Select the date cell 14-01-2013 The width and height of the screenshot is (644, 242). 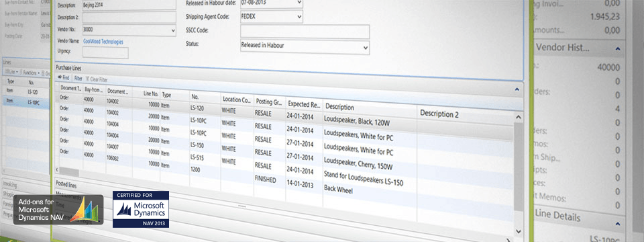pyautogui.click(x=300, y=183)
